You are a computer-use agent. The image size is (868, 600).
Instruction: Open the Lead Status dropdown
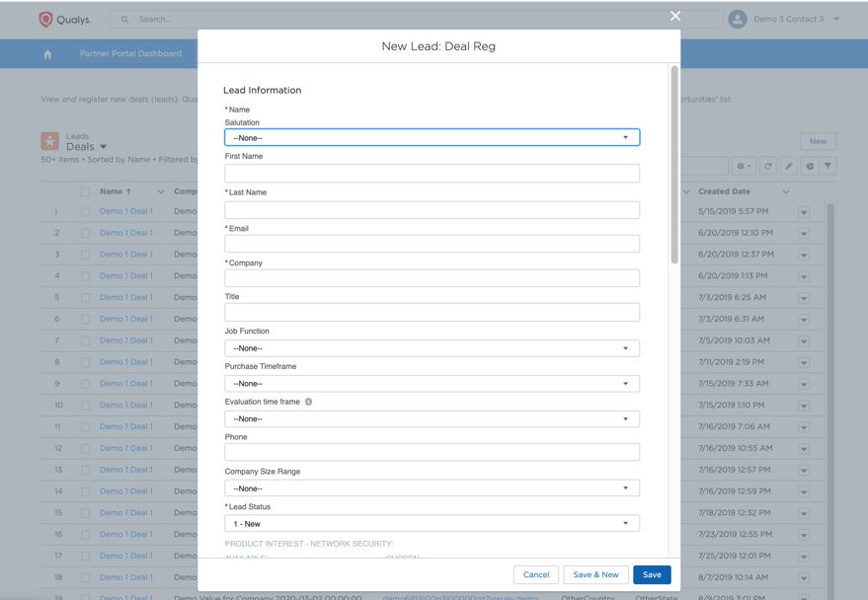432,524
